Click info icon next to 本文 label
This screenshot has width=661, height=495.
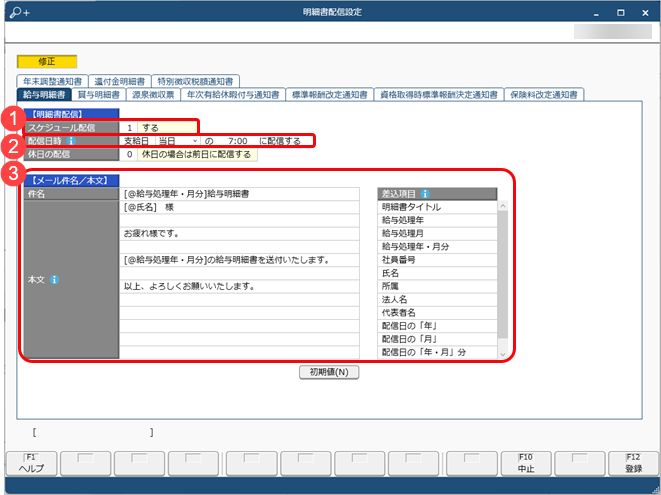tap(54, 280)
